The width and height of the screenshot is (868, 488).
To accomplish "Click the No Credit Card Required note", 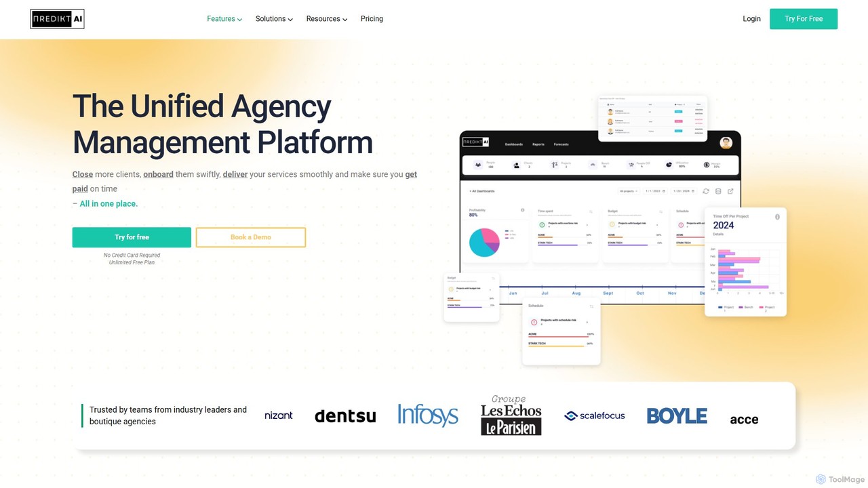I will [132, 256].
